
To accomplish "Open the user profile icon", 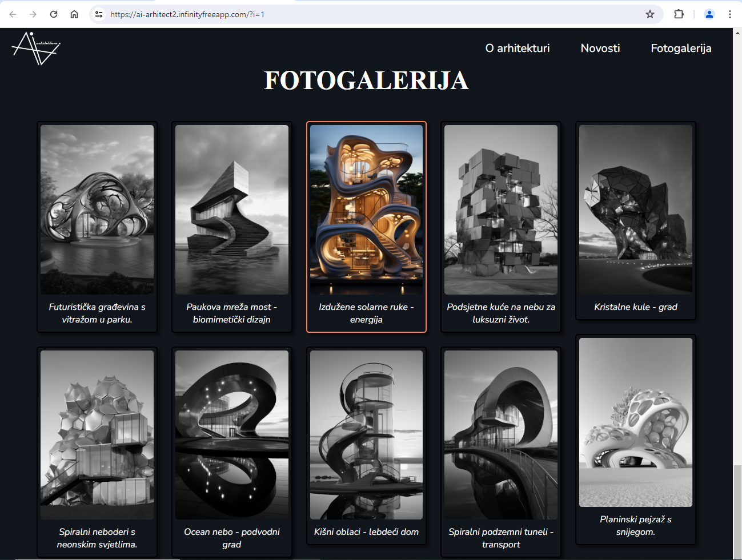I will 709,14.
